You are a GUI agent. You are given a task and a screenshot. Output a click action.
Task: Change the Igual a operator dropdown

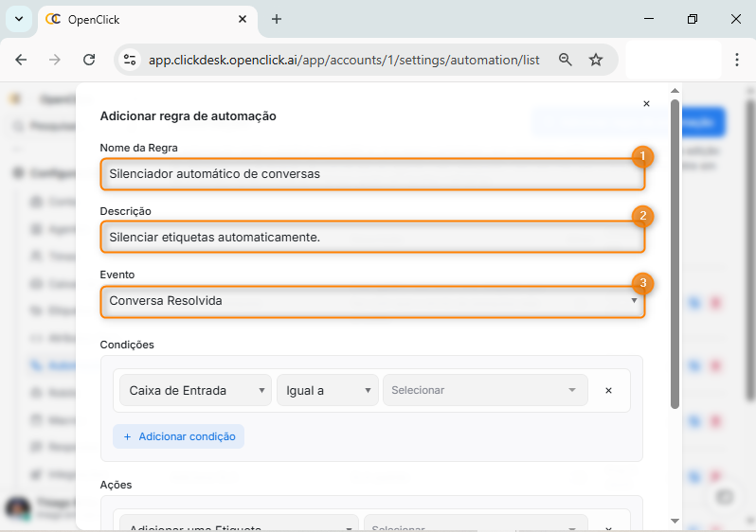(x=327, y=390)
